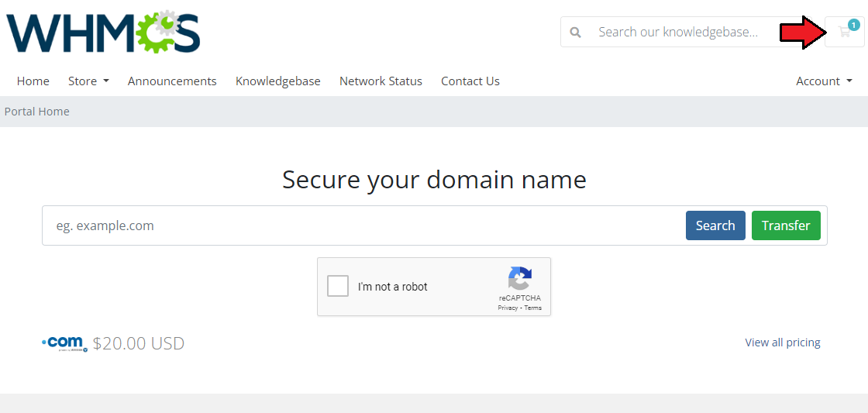868x413 pixels.
Task: Click the WHMCS logo
Action: pyautogui.click(x=103, y=33)
